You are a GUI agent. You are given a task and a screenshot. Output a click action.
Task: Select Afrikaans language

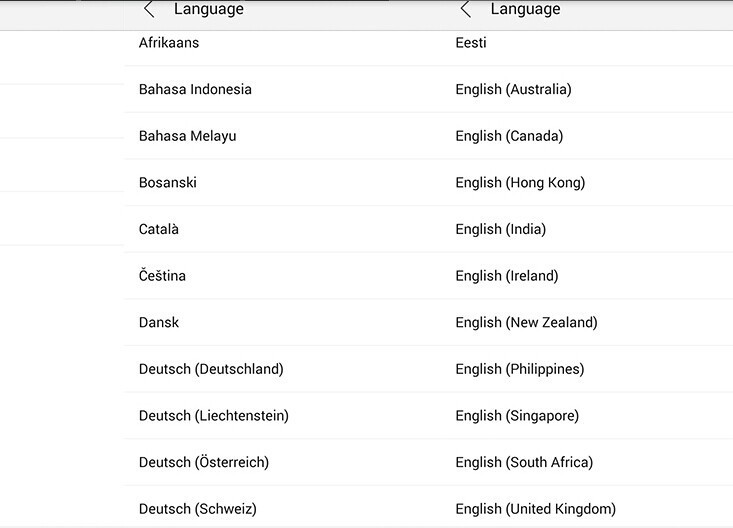coord(169,43)
